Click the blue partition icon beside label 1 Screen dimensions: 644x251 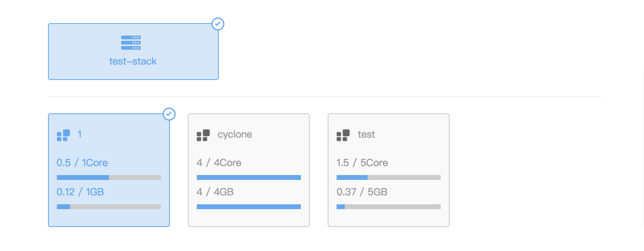(63, 135)
